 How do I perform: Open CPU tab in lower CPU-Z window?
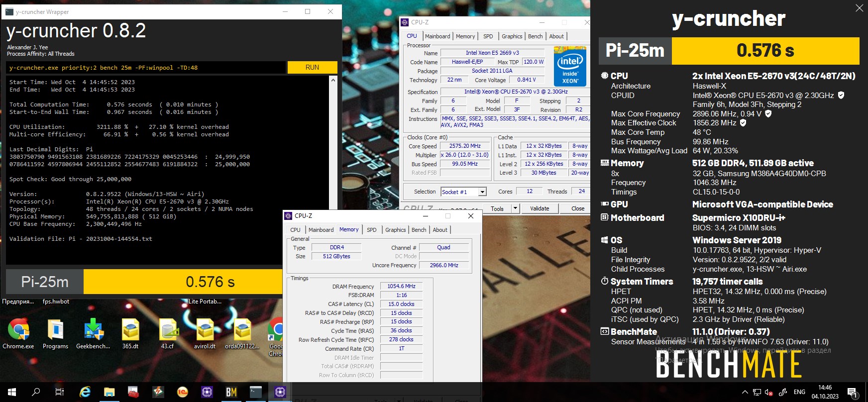pos(296,230)
